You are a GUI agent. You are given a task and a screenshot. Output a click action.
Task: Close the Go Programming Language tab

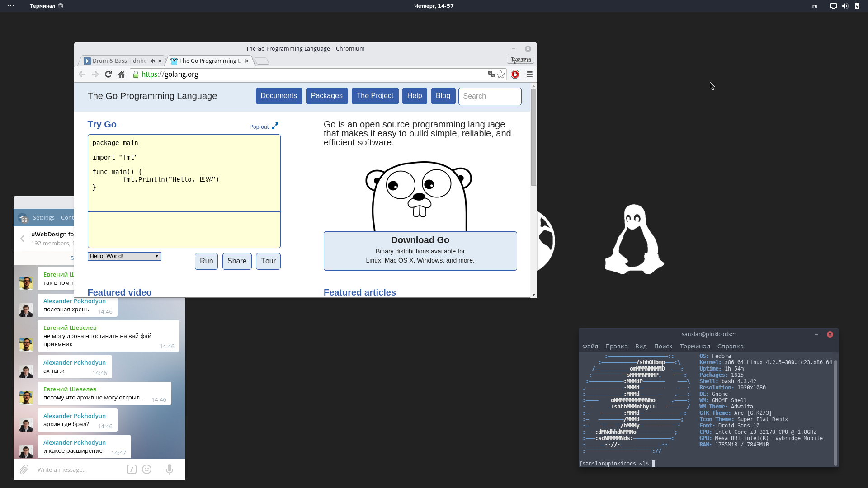247,61
